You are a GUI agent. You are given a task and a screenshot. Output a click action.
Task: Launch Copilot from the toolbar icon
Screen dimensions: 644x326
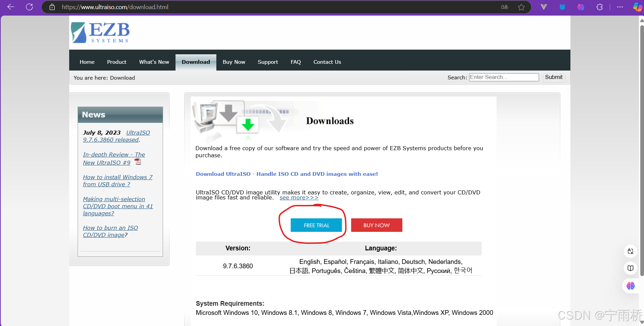click(637, 7)
